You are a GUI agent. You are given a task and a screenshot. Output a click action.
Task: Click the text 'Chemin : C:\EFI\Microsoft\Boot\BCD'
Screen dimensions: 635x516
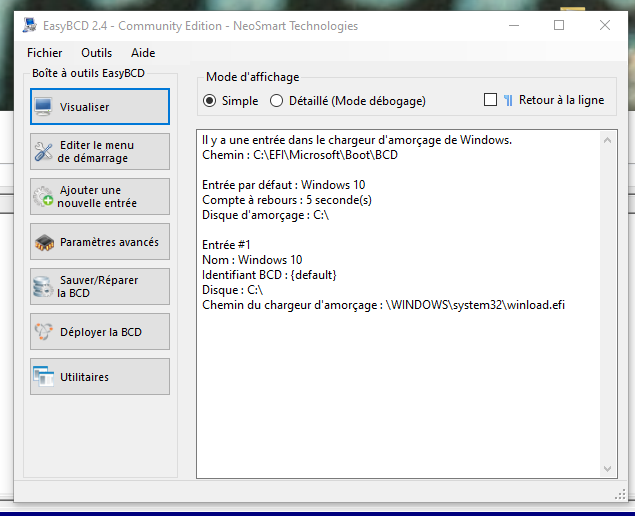click(300, 155)
